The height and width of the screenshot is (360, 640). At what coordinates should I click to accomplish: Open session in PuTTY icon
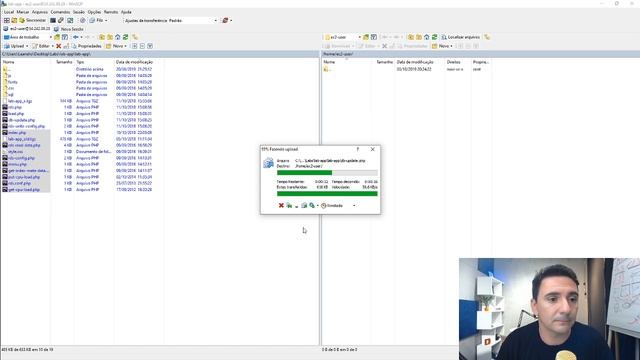(61, 20)
